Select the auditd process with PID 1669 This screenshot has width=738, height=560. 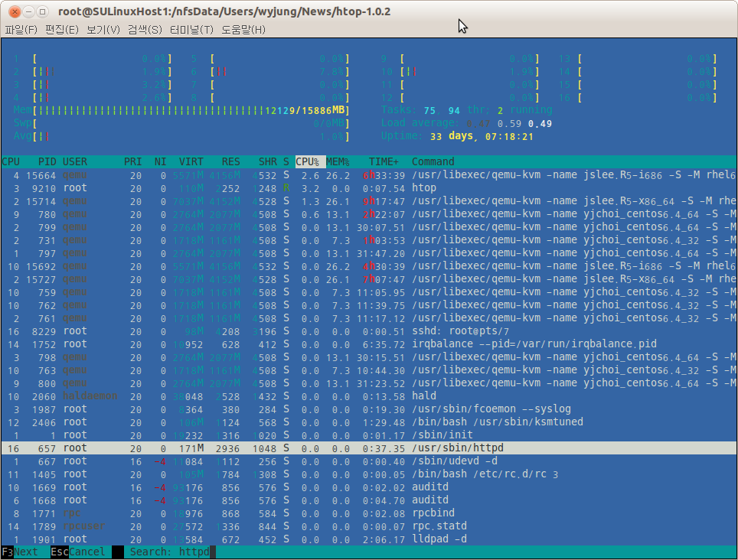click(369, 487)
